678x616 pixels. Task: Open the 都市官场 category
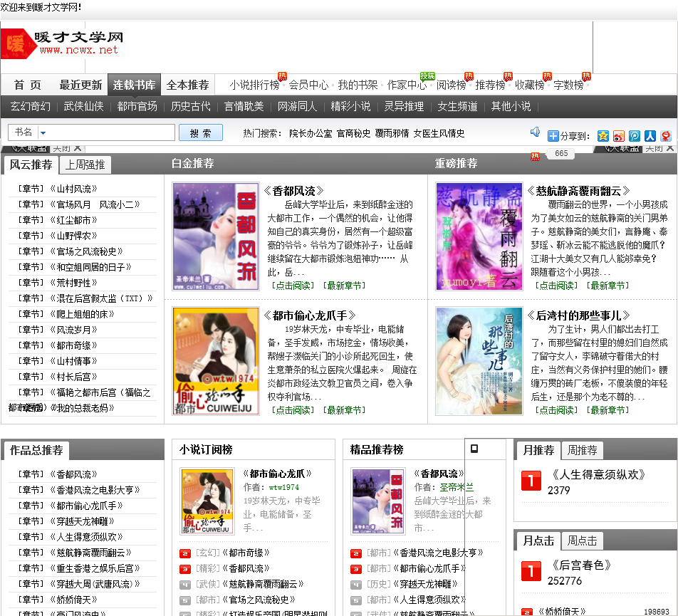tap(137, 106)
